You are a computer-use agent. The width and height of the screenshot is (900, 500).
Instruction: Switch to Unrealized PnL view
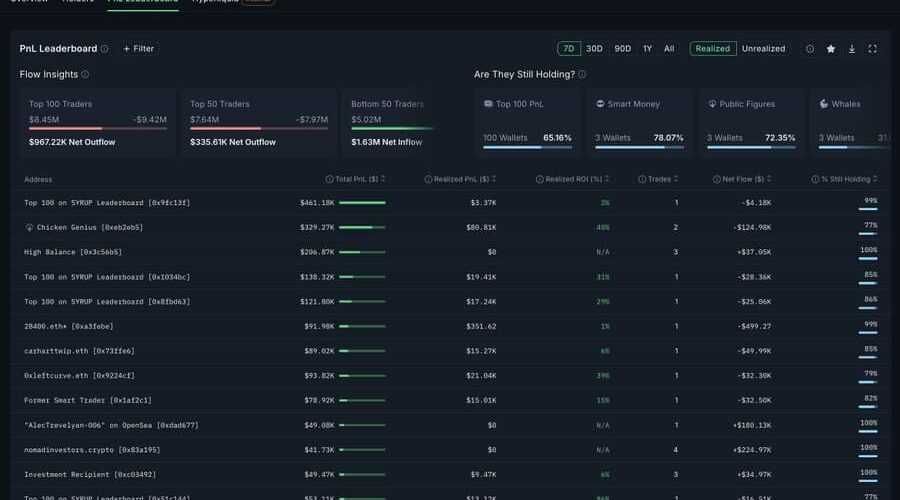click(763, 49)
